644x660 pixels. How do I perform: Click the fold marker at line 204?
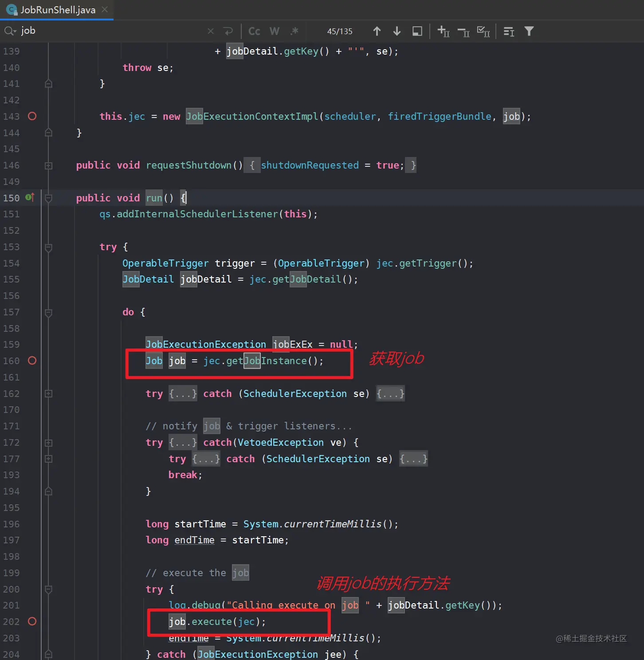click(x=49, y=654)
